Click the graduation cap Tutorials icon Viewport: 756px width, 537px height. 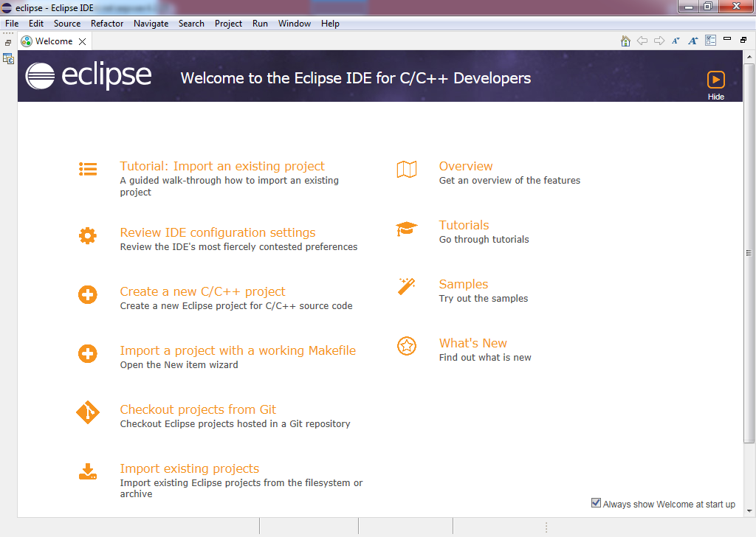pyautogui.click(x=407, y=229)
